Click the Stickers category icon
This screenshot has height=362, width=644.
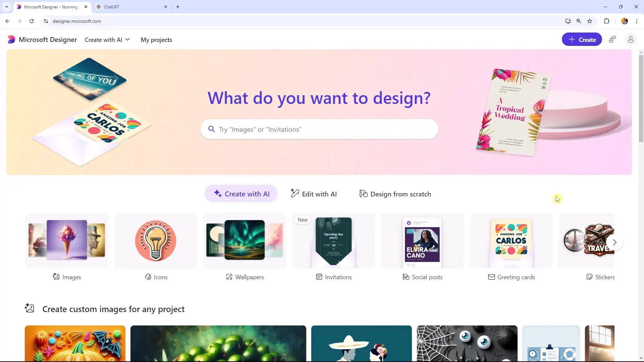[x=589, y=277]
